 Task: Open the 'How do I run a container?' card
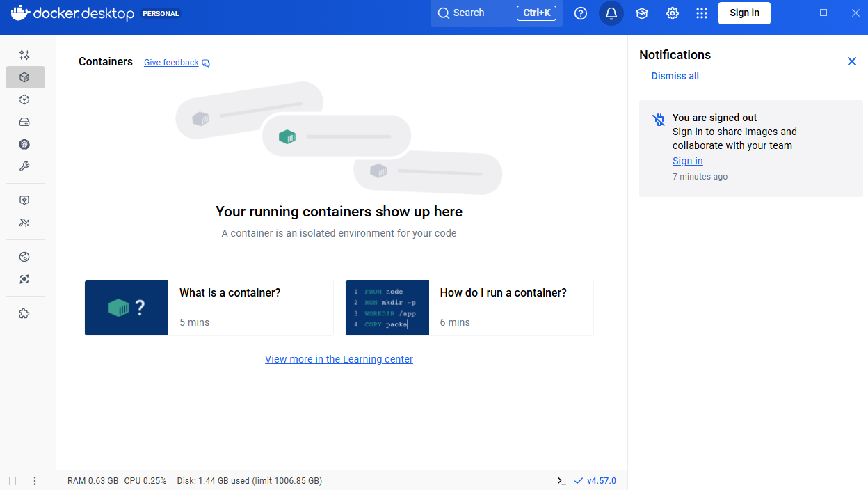click(469, 308)
